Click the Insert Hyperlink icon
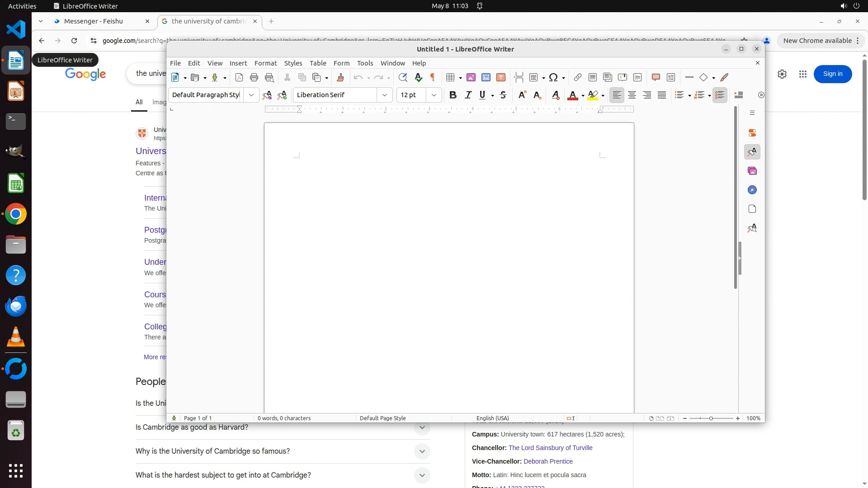This screenshot has height=488, width=868. tap(577, 78)
